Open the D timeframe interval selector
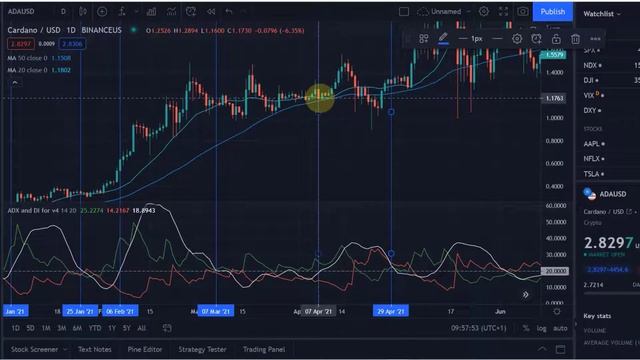Screen dimensions: 640x360 63,11
